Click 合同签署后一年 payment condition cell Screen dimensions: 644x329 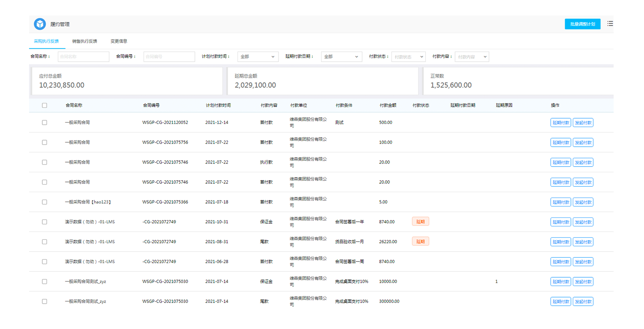point(350,222)
